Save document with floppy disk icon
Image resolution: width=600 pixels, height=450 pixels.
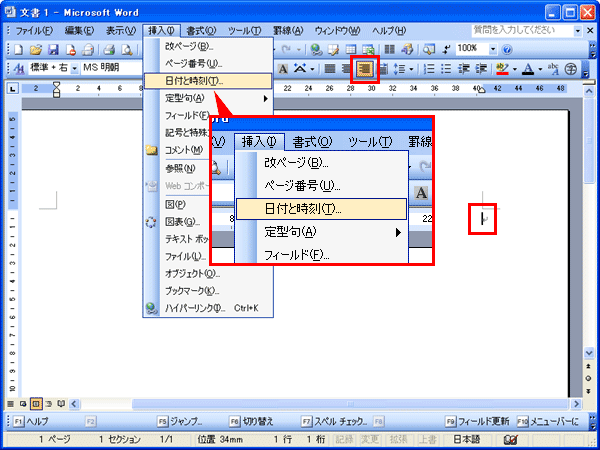point(53,49)
